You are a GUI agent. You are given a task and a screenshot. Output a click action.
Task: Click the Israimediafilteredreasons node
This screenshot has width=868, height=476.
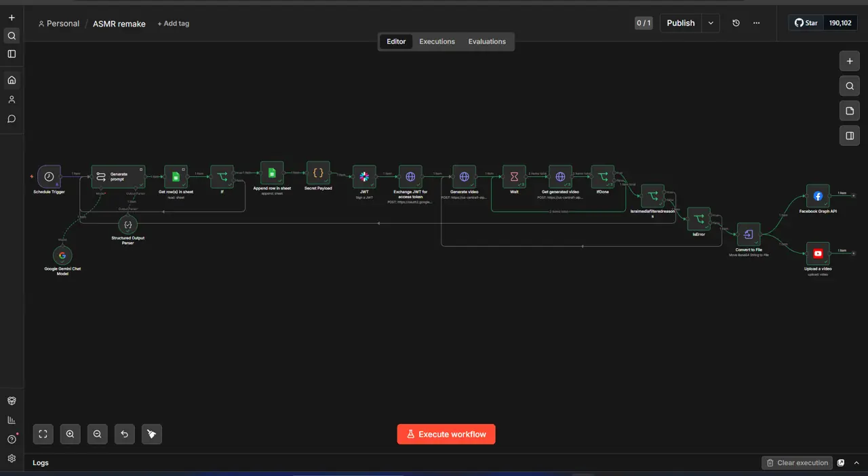click(652, 196)
